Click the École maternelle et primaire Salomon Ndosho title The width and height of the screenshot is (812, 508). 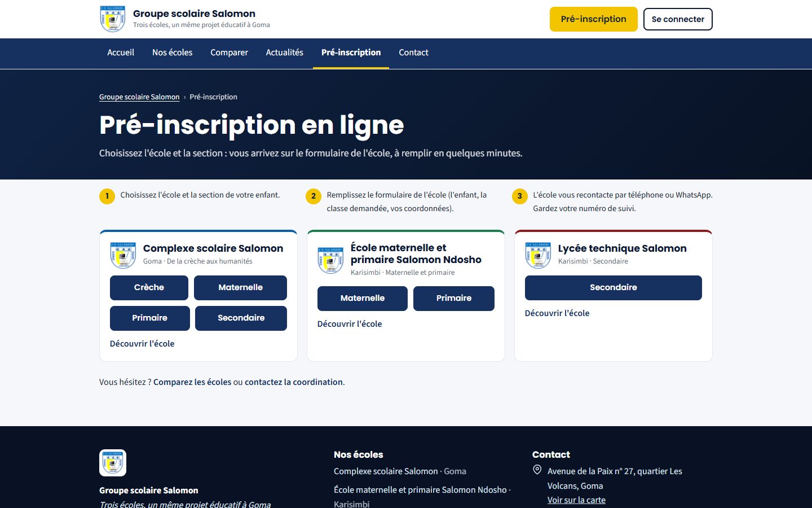click(x=416, y=253)
